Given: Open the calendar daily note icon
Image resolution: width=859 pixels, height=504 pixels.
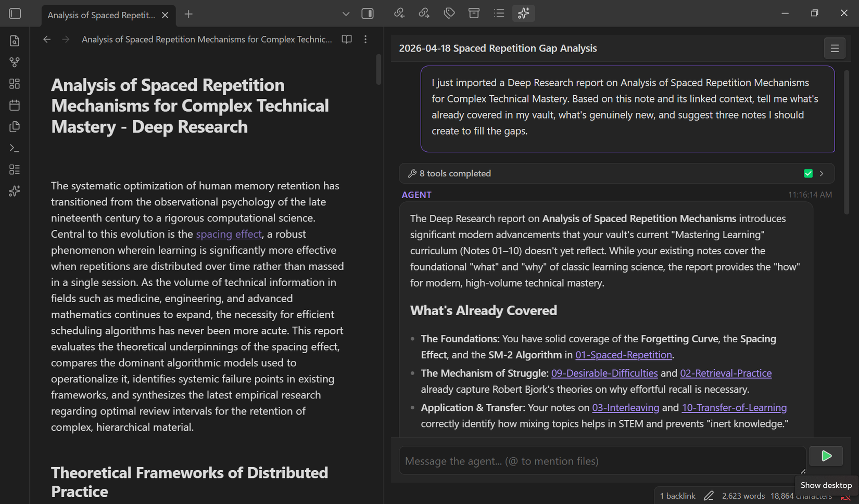Looking at the screenshot, I should (x=15, y=105).
